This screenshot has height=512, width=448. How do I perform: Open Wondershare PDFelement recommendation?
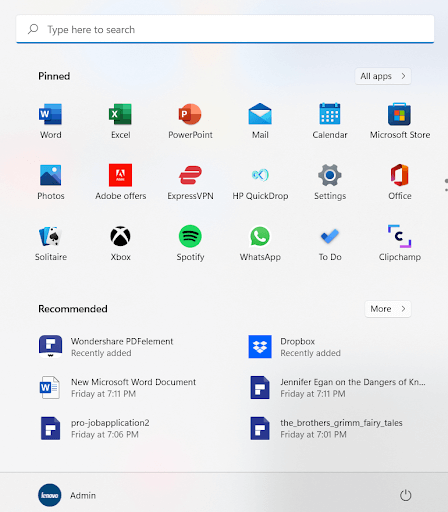pyautogui.click(x=107, y=347)
